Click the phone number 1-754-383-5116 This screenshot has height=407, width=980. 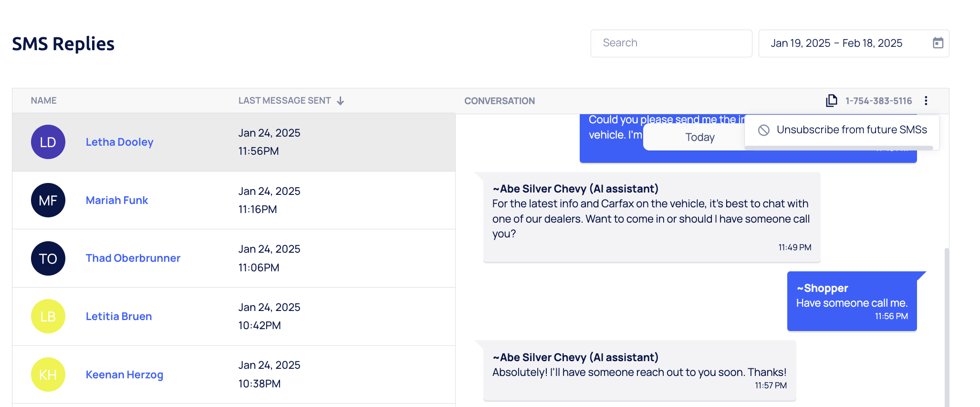pos(878,101)
